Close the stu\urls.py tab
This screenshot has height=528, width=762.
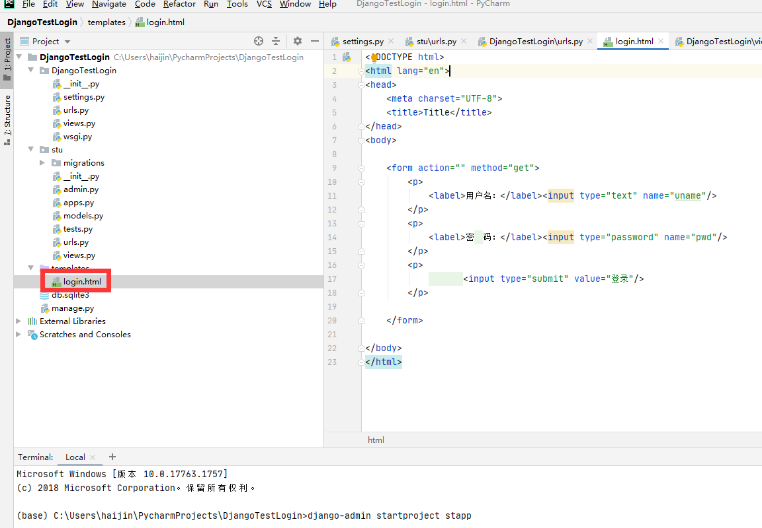tap(464, 41)
